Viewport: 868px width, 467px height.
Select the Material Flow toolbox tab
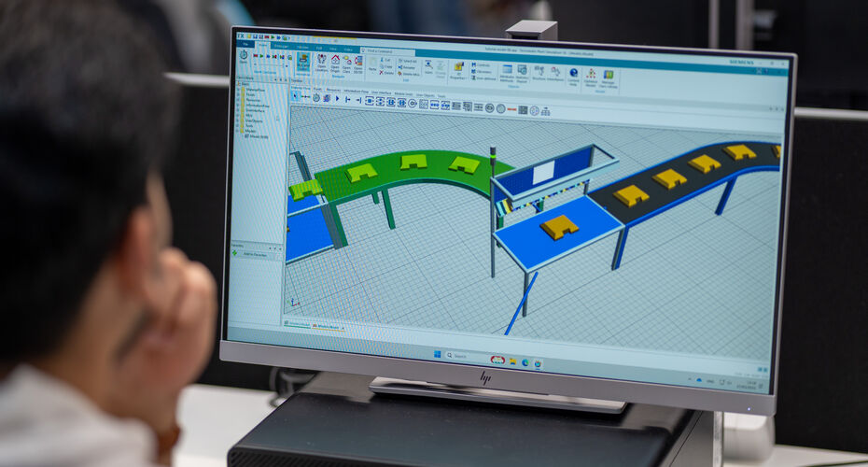pos(300,88)
